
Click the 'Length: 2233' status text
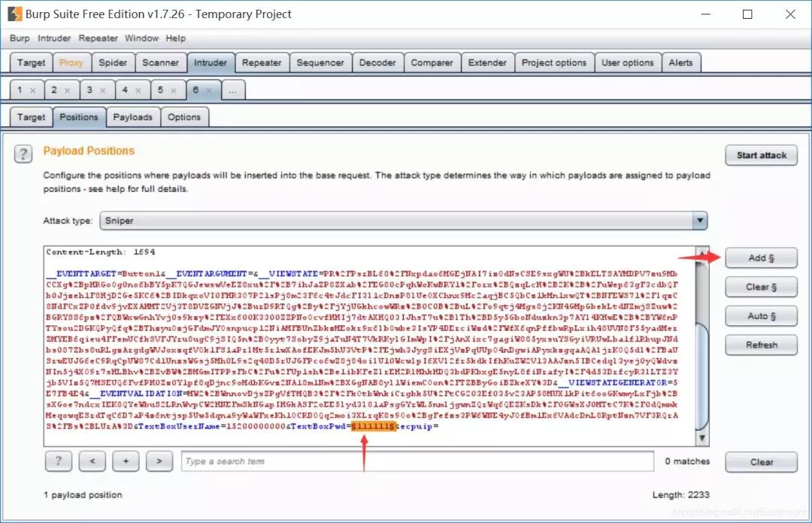(680, 495)
